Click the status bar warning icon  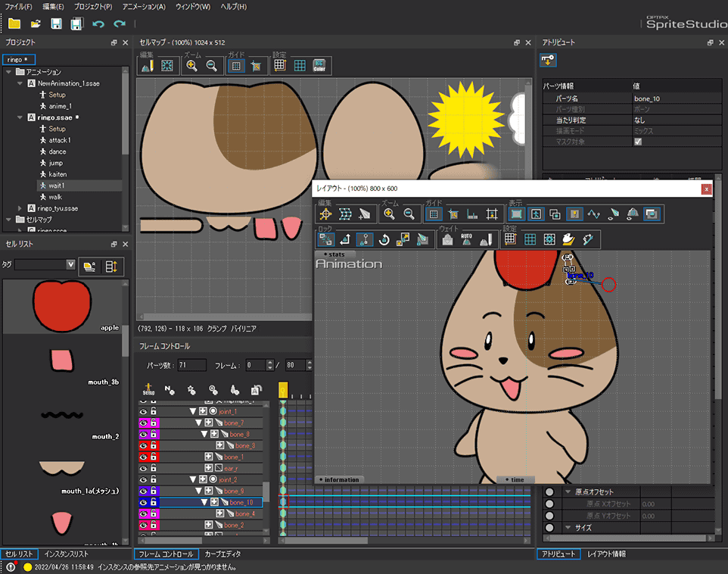click(x=11, y=566)
